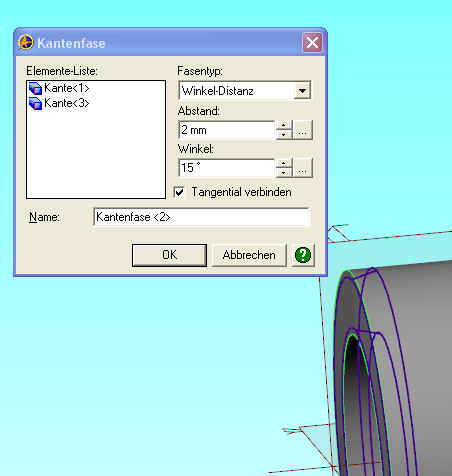The width and height of the screenshot is (452, 476).
Task: Open the Abstand ellipsis options button
Action: pos(302,130)
